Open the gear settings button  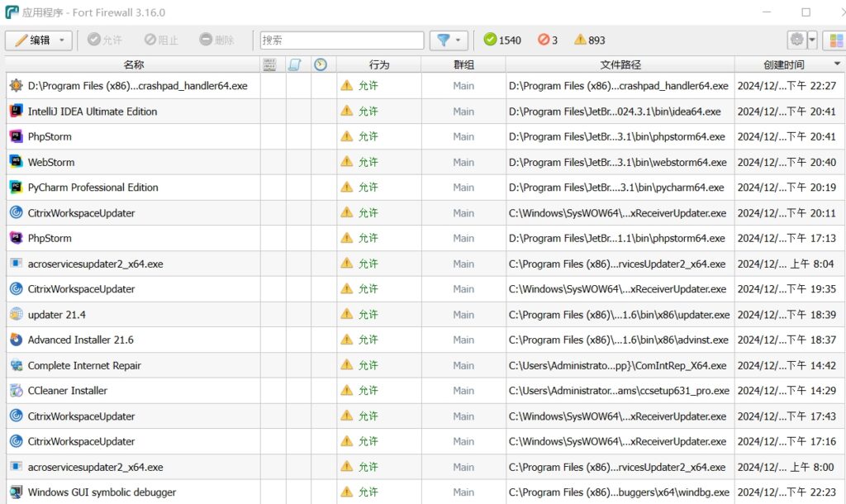click(797, 40)
